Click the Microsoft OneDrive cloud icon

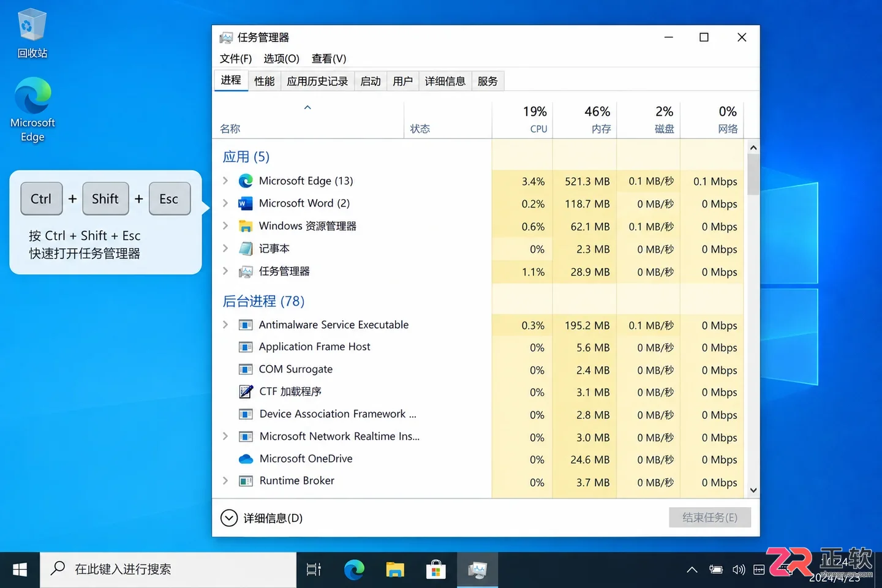point(246,459)
